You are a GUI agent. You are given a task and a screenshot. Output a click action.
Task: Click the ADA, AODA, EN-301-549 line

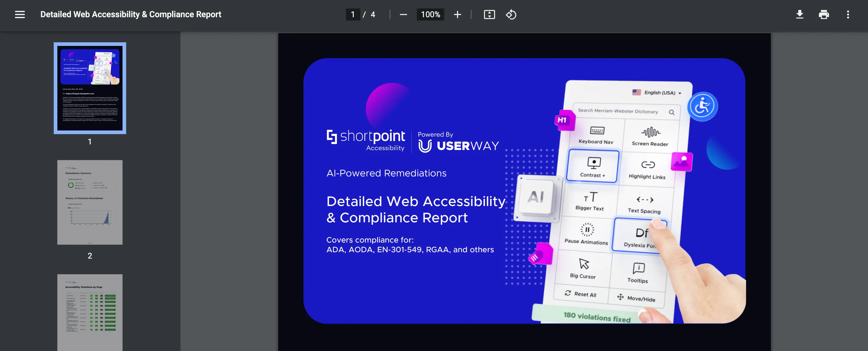click(410, 250)
